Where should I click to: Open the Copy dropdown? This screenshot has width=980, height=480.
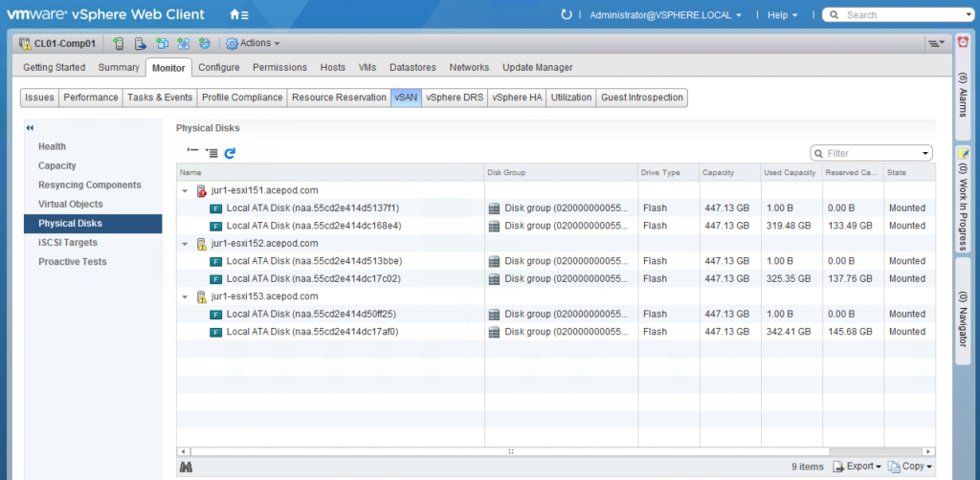click(x=910, y=467)
